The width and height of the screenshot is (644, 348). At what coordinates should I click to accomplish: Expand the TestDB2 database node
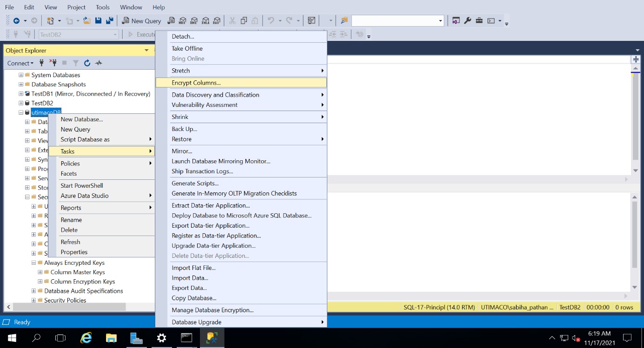21,103
